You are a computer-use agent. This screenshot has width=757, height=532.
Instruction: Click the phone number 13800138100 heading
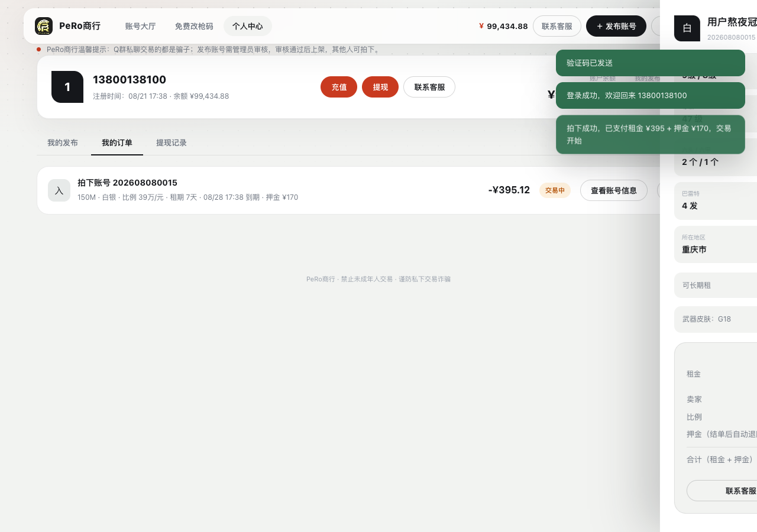(x=130, y=80)
